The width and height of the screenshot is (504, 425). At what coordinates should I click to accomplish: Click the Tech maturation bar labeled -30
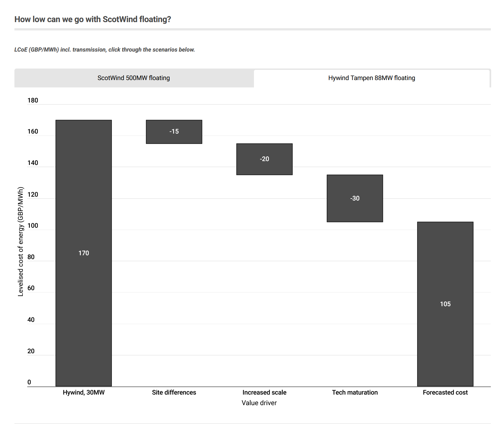click(355, 198)
